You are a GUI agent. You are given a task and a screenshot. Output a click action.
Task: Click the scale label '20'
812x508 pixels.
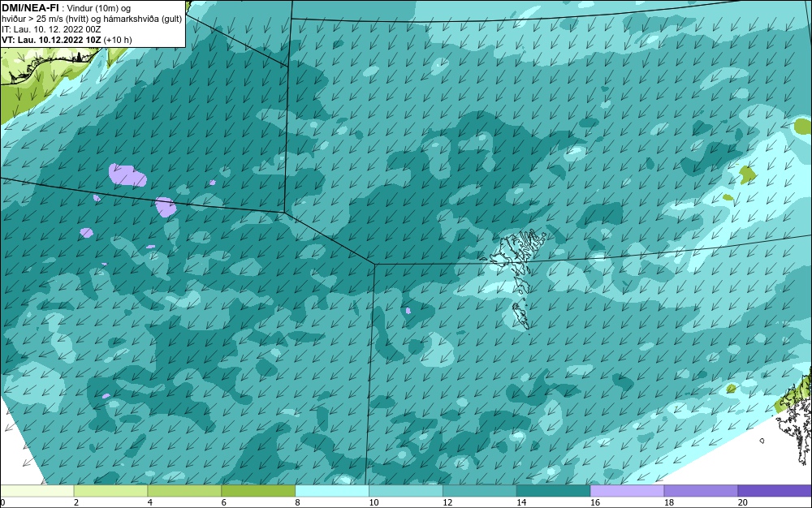coord(743,502)
